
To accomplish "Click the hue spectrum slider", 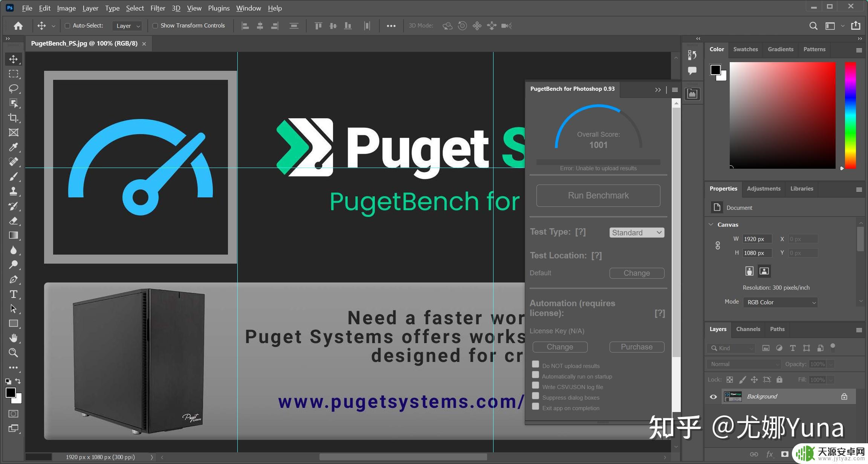I will click(x=850, y=115).
